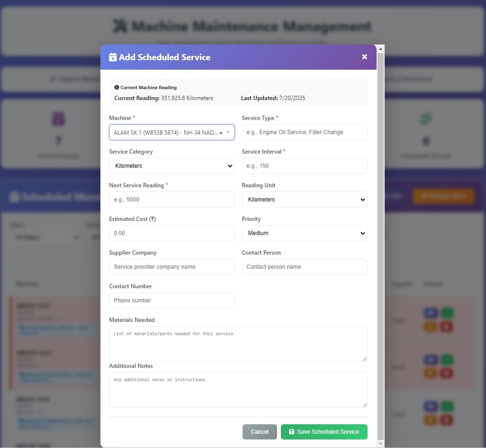
Task: Click the info icon beside Current Machine Reading
Action: click(x=117, y=88)
